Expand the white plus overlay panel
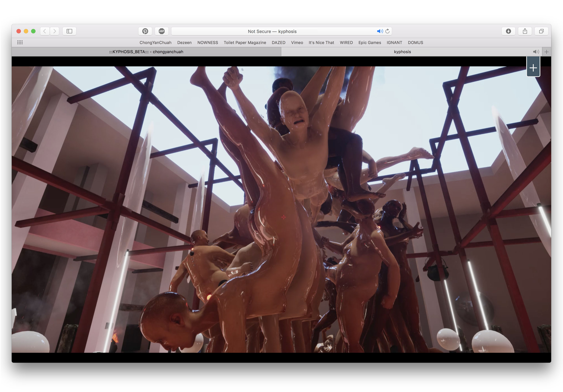Viewport: 563px width, 392px height. click(533, 68)
